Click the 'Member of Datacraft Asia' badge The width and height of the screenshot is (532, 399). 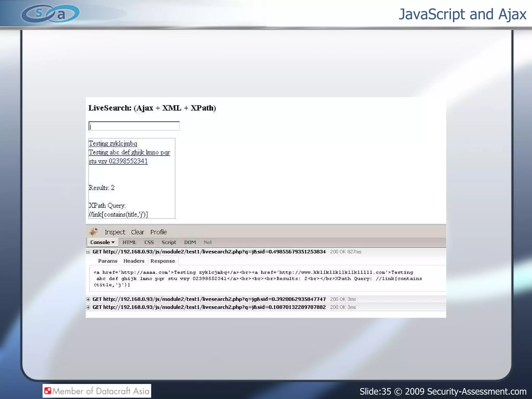point(97,391)
